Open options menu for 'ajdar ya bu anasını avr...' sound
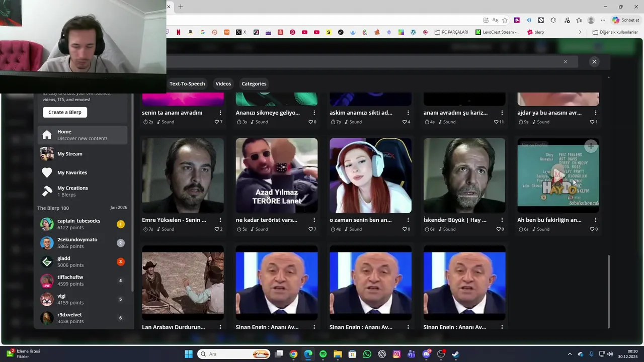The width and height of the screenshot is (644, 362). click(596, 113)
